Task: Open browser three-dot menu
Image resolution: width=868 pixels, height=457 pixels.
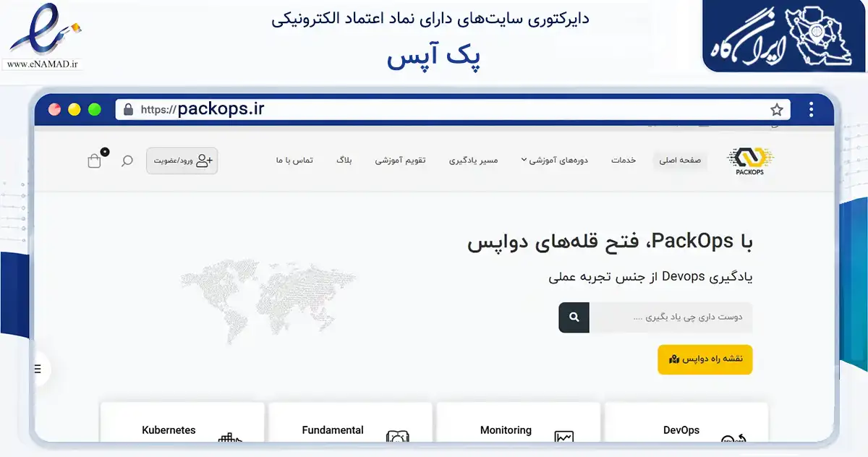Action: pyautogui.click(x=812, y=110)
